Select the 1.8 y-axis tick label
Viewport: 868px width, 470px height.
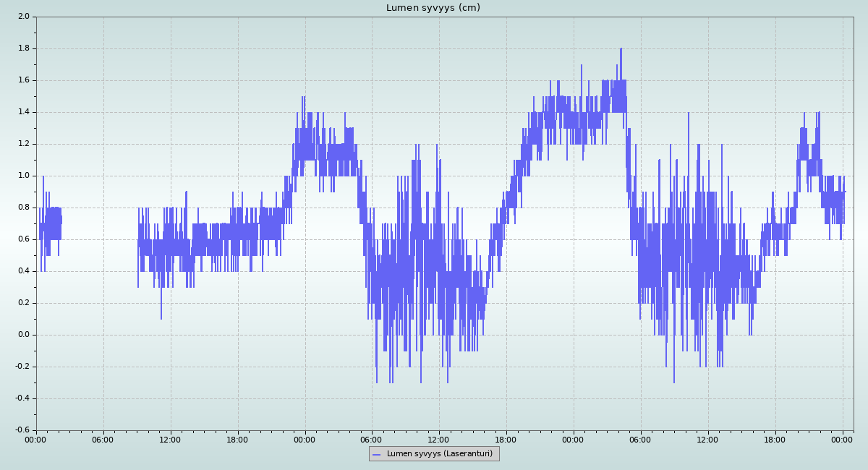click(23, 48)
